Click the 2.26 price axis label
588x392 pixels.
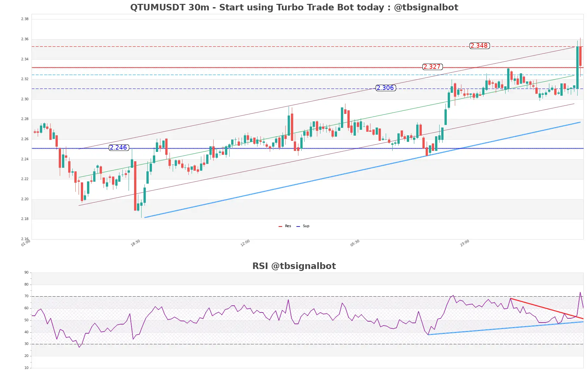pyautogui.click(x=25, y=139)
